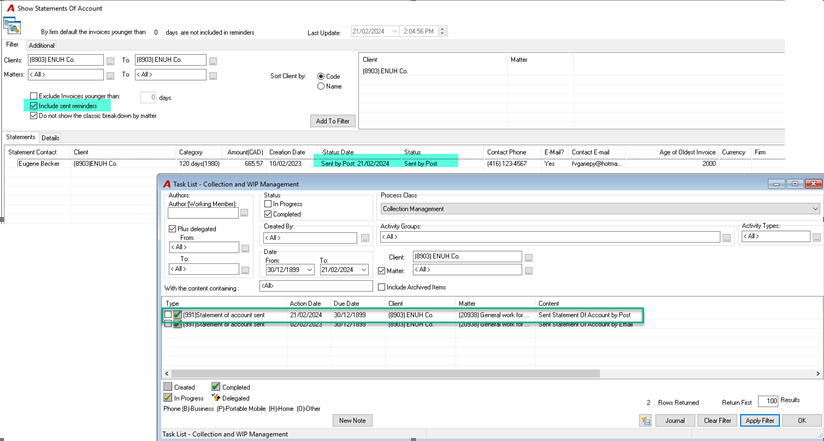The height and width of the screenshot is (441, 824).
Task: Toggle Do not show the classic breakdown by matter
Action: point(34,116)
